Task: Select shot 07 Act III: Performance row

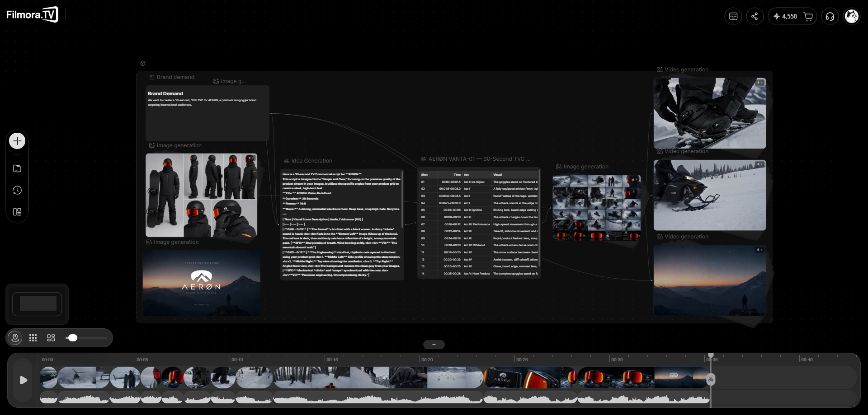Action: (479, 224)
